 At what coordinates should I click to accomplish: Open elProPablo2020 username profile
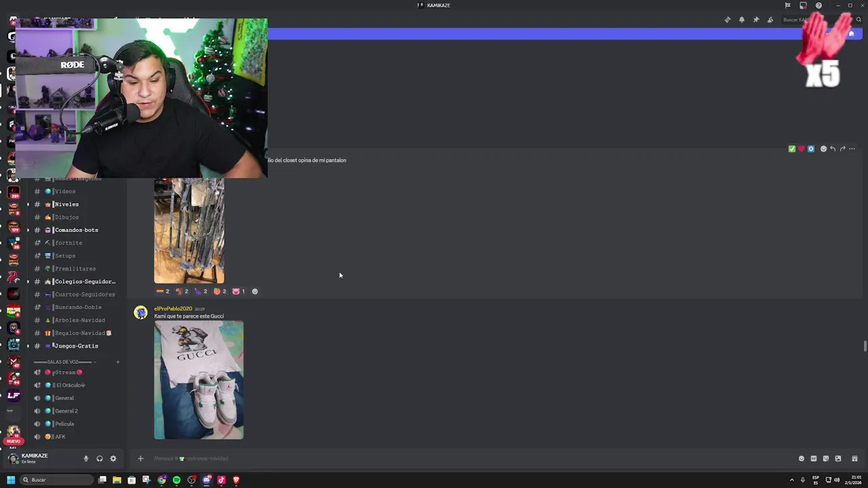tap(173, 309)
